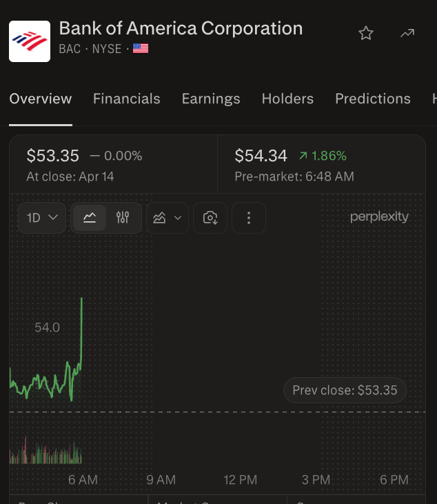The height and width of the screenshot is (504, 437).
Task: Click the Bank of America Corporation title
Action: pyautogui.click(x=181, y=28)
